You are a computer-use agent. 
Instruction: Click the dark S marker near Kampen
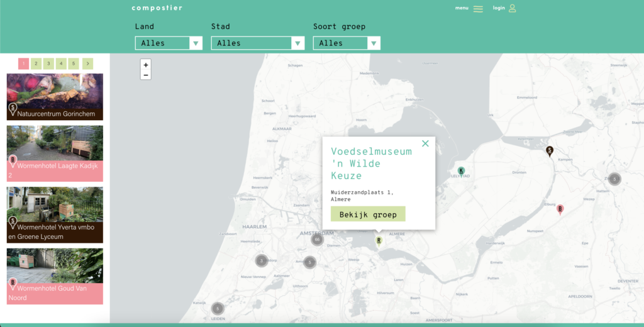click(550, 150)
